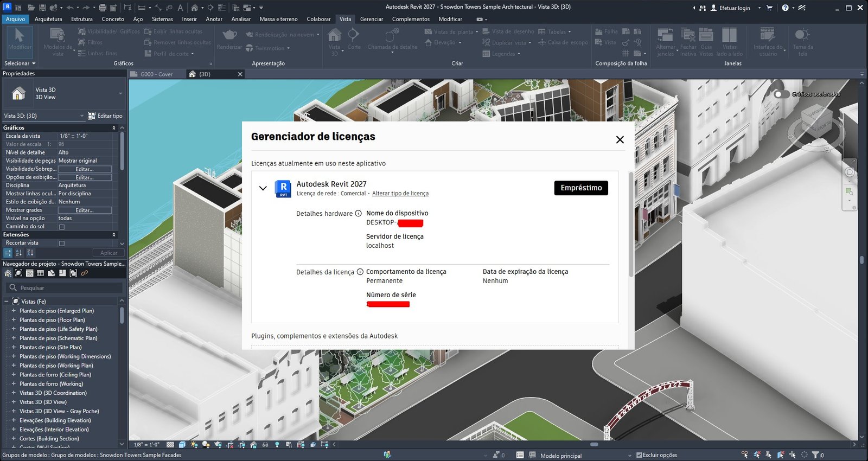Click Alterar tipo de licença link
Screen dimensions: 868x461
[400, 194]
